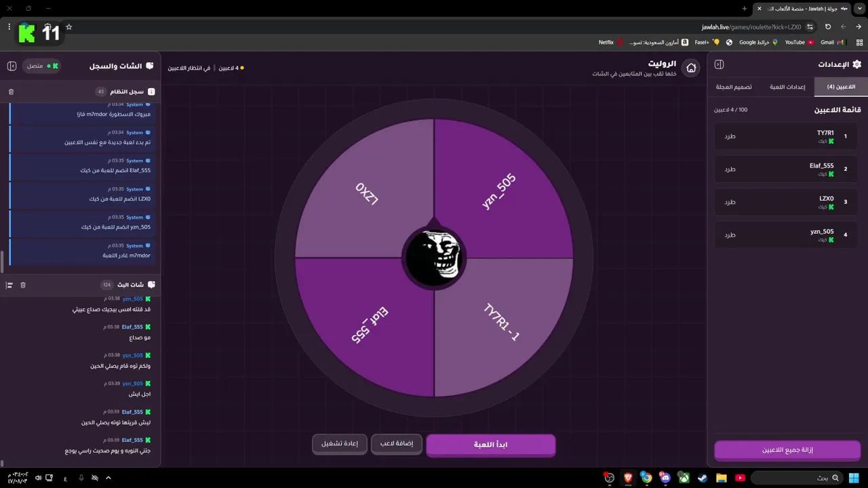The width and height of the screenshot is (868, 488).
Task: Bookmark this page with the star icon
Action: (68, 27)
